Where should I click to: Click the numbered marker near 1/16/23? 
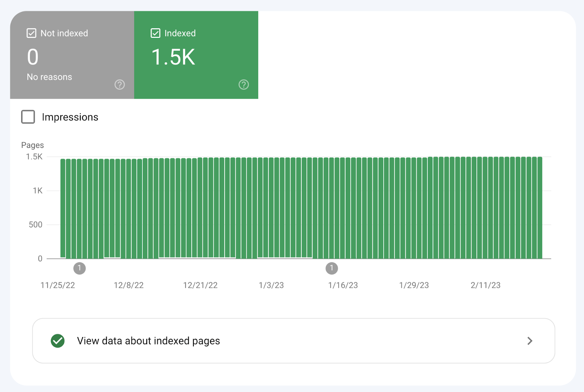coord(331,268)
